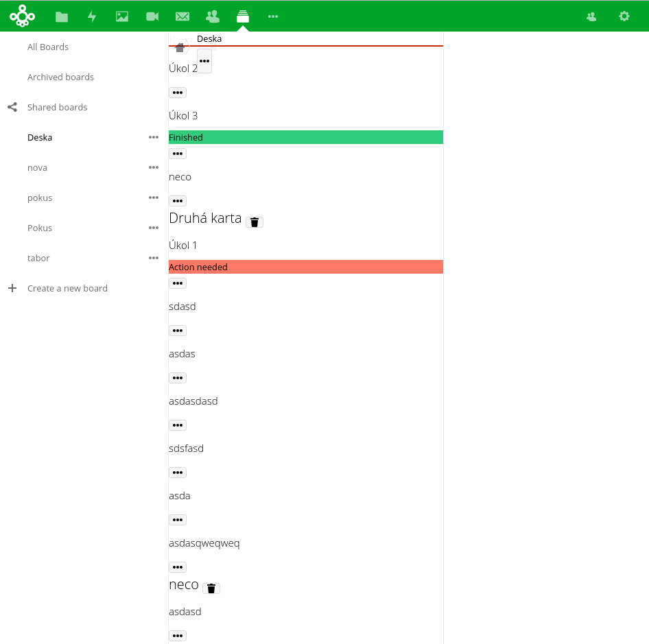Open the sdsfasd card
Image resolution: width=649 pixels, height=644 pixels.
click(186, 449)
